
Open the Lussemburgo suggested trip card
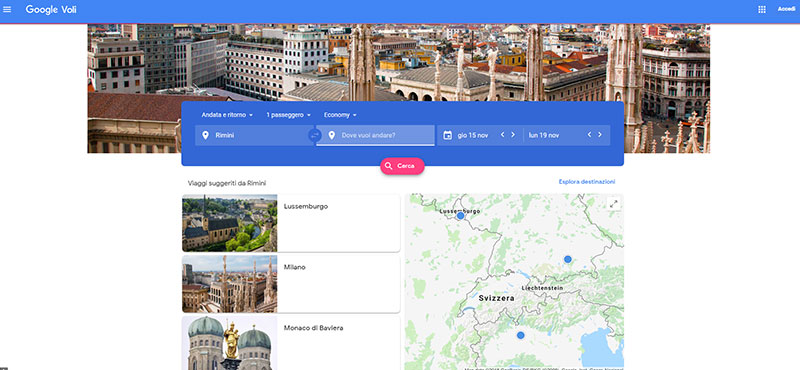[x=291, y=223]
